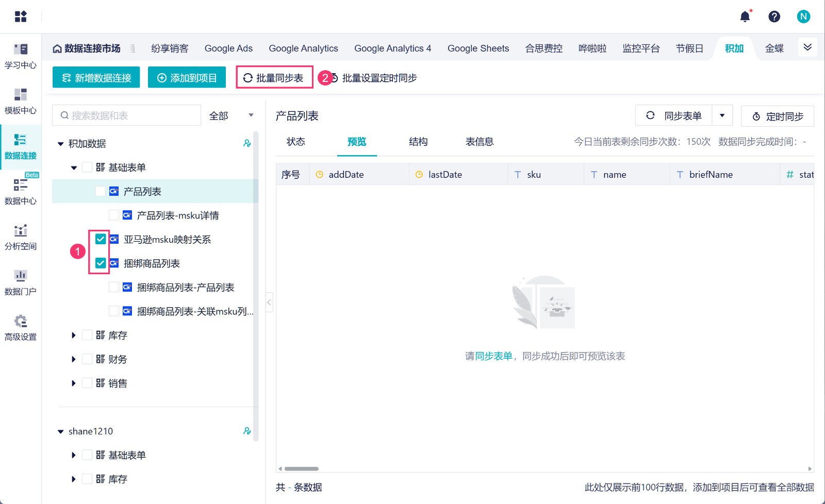Viewport: 825px width, 504px height.
Task: Click the grid icon beside 销售
Action: 101,383
